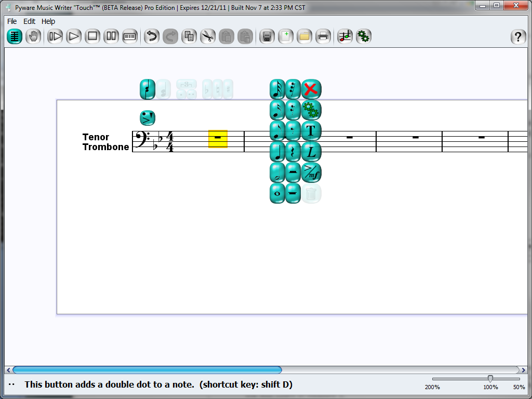This screenshot has width=532, height=399.
Task: Open the Edit menu
Action: (29, 21)
